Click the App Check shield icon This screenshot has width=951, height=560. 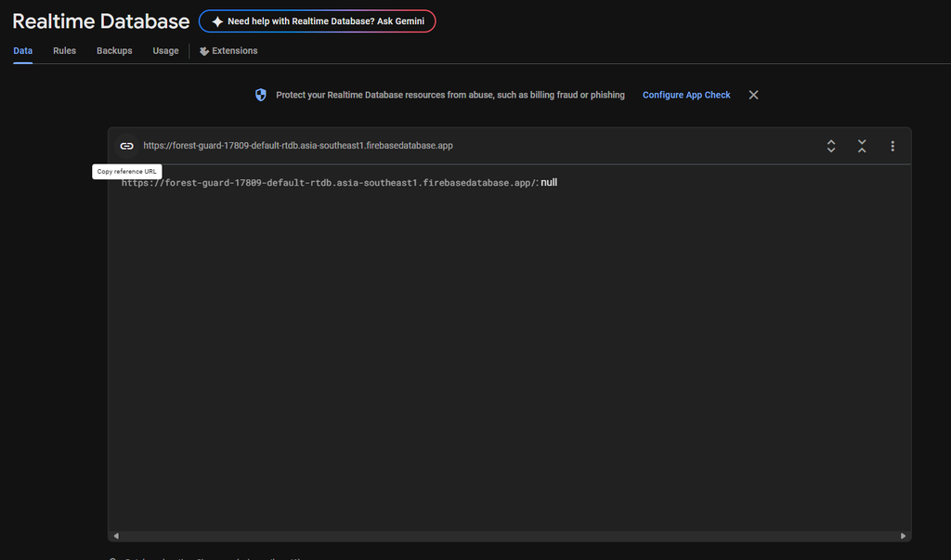pyautogui.click(x=261, y=96)
